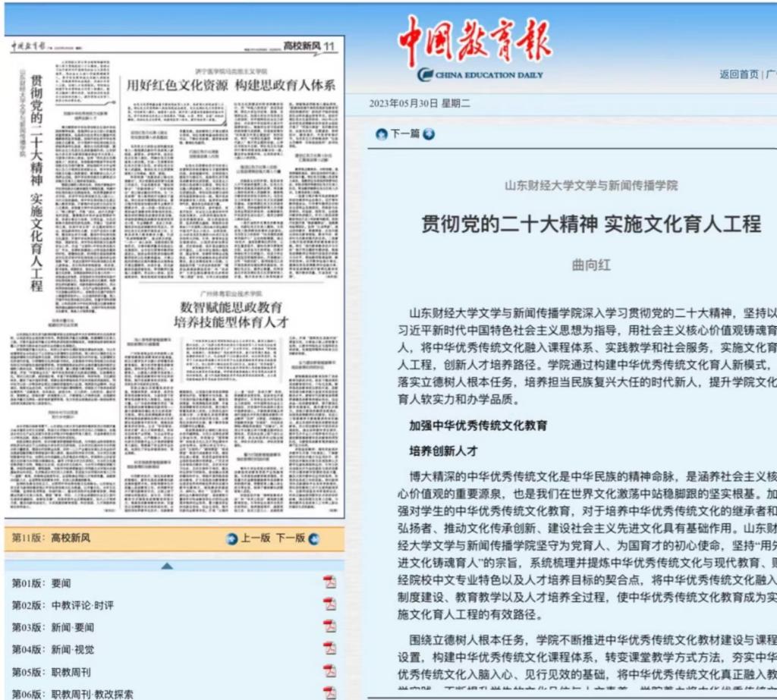Open the 第01版 要闻 page entry

[41, 582]
